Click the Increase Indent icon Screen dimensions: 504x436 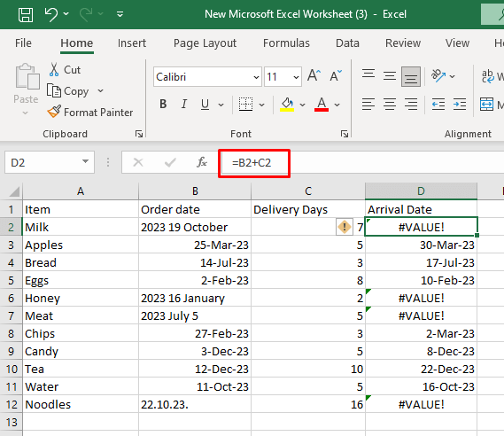pos(460,105)
